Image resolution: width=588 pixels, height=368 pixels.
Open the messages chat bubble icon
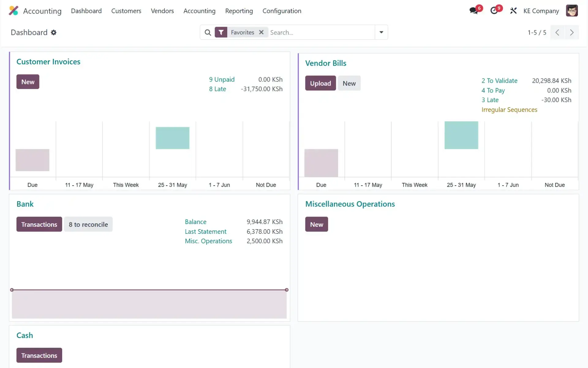point(473,11)
